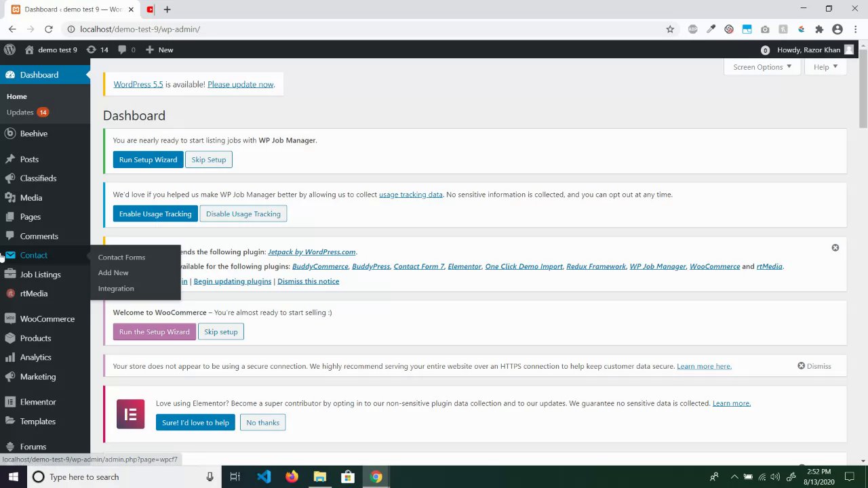Click One Click Demo Import link

524,266
